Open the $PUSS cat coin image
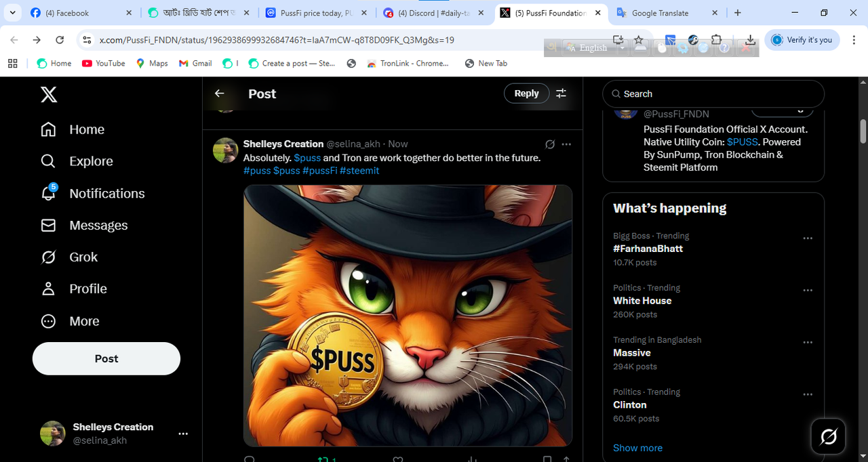Viewport: 868px width, 462px height. (x=408, y=316)
